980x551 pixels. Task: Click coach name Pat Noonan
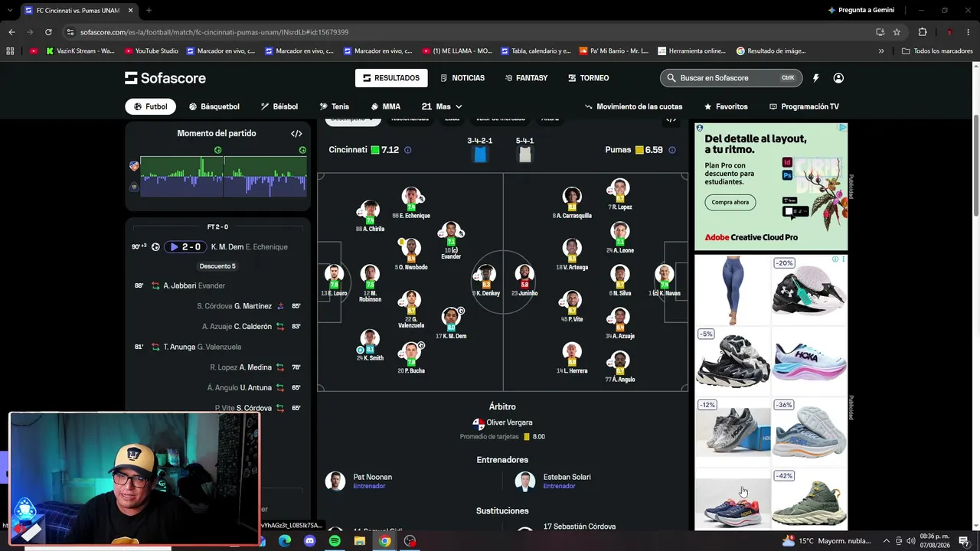pyautogui.click(x=372, y=477)
